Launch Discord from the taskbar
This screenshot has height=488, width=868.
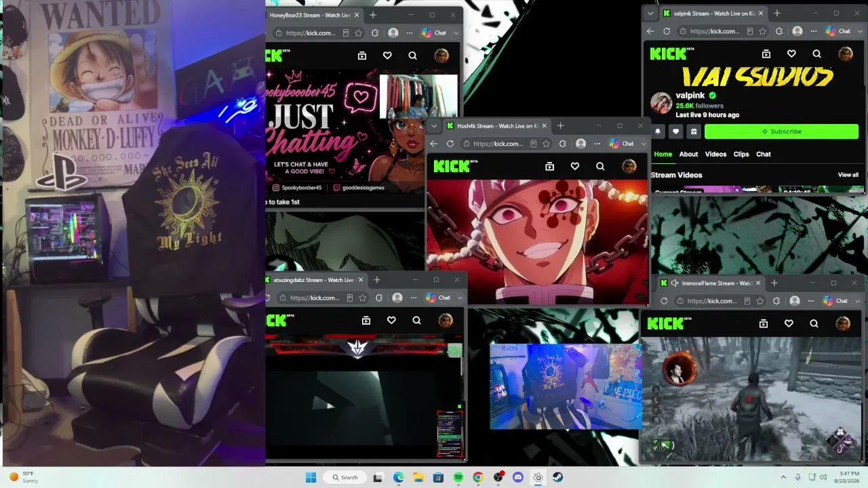click(518, 477)
